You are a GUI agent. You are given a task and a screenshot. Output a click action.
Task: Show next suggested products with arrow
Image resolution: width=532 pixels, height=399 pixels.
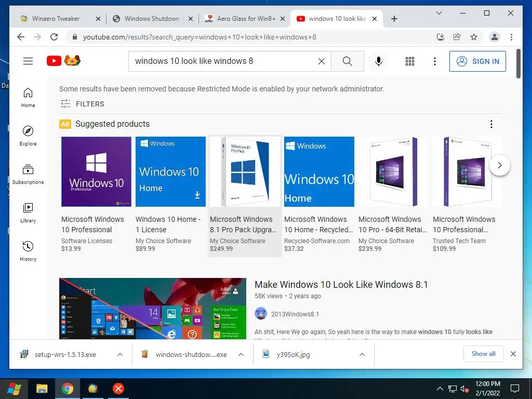499,165
